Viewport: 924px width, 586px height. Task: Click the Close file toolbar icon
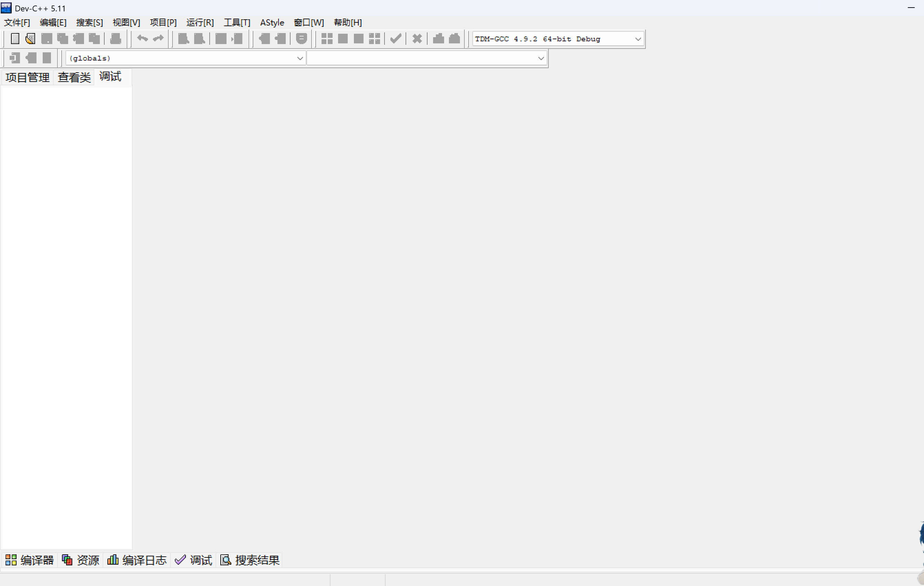pos(78,39)
